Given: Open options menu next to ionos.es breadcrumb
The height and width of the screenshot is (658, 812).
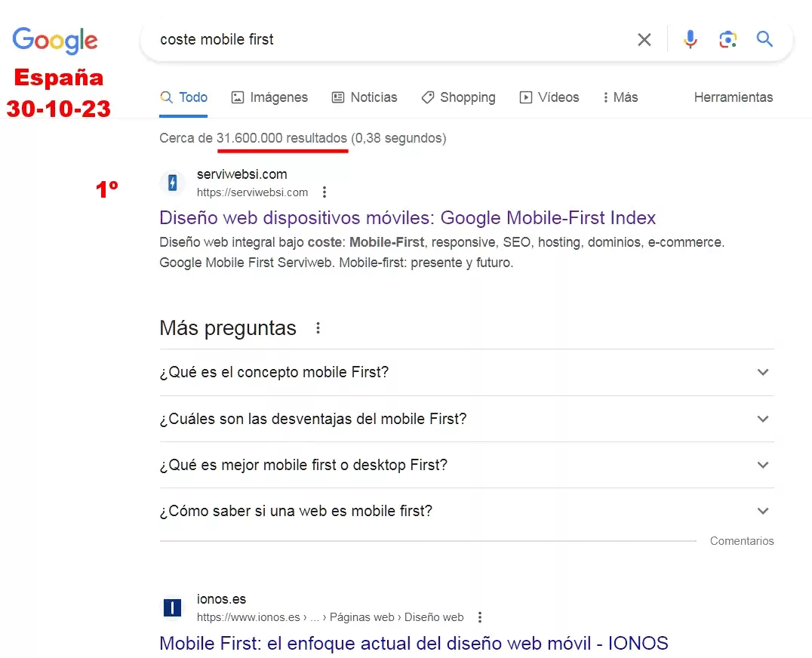Looking at the screenshot, I should (x=480, y=617).
